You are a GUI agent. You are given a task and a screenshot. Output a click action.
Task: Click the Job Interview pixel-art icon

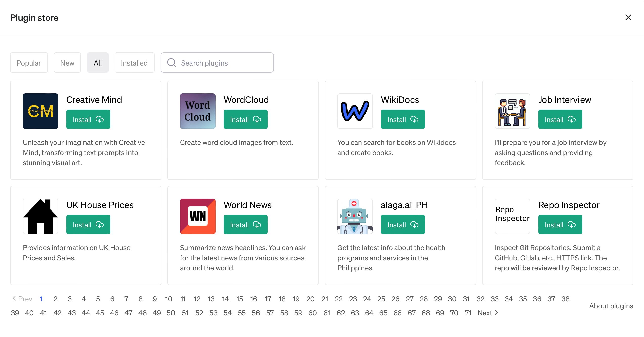[x=512, y=111]
